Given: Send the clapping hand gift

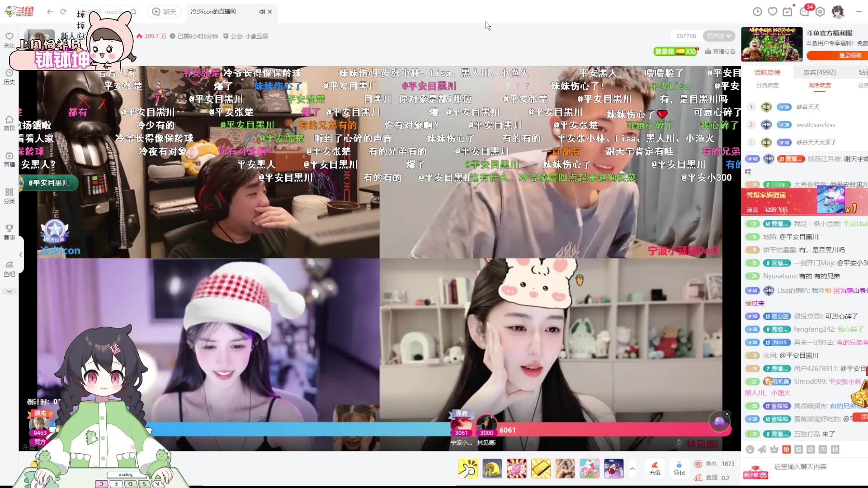Looking at the screenshot, I should [x=468, y=469].
